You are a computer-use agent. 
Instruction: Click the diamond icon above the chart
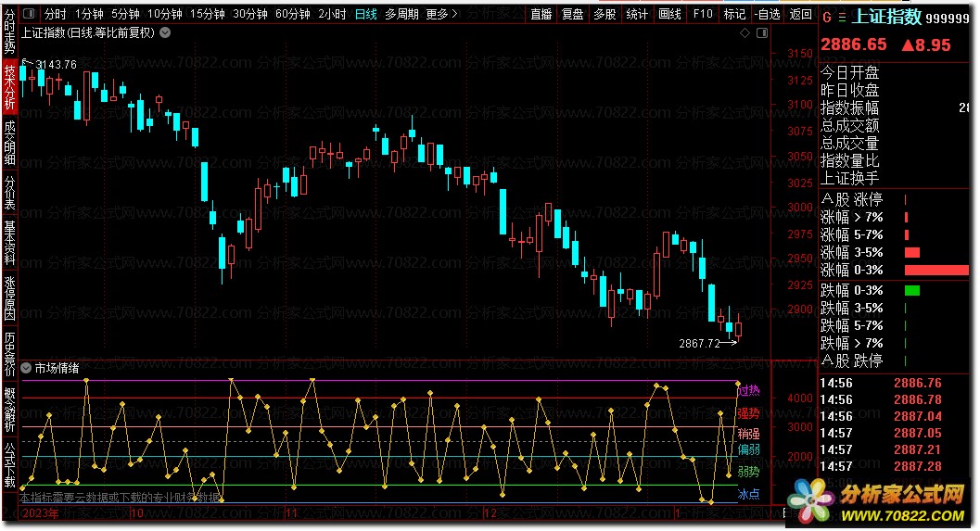click(x=745, y=33)
